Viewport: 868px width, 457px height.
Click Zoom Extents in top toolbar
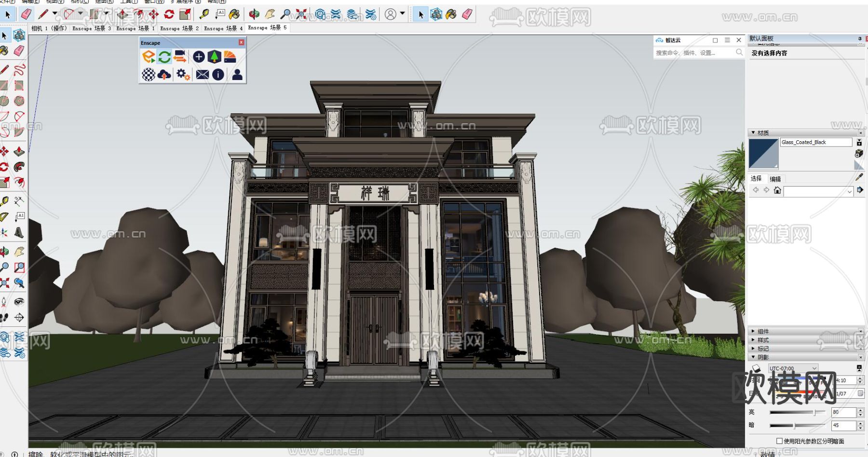coord(301,14)
